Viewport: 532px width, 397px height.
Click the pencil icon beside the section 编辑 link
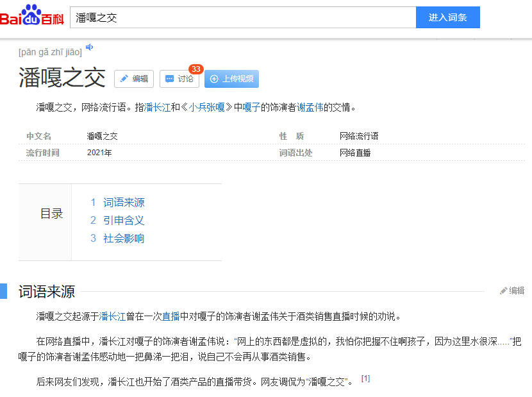pos(504,291)
